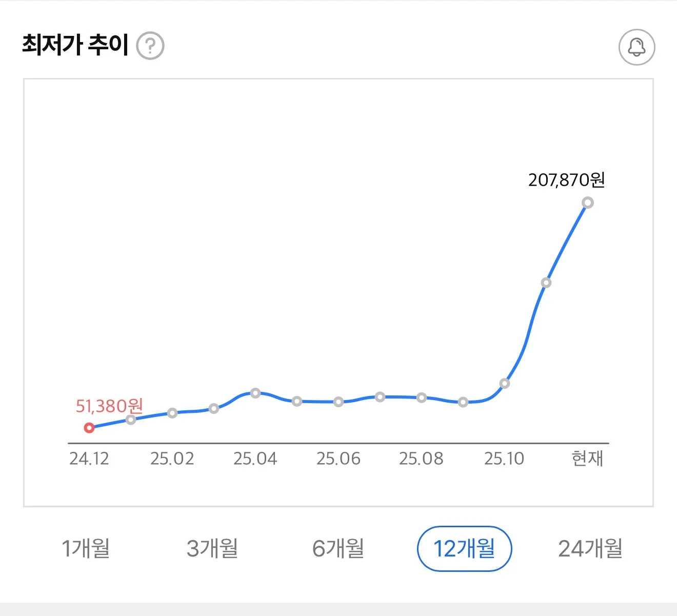The width and height of the screenshot is (677, 616).
Task: Switch to the 24개월 period tab
Action: (x=590, y=548)
